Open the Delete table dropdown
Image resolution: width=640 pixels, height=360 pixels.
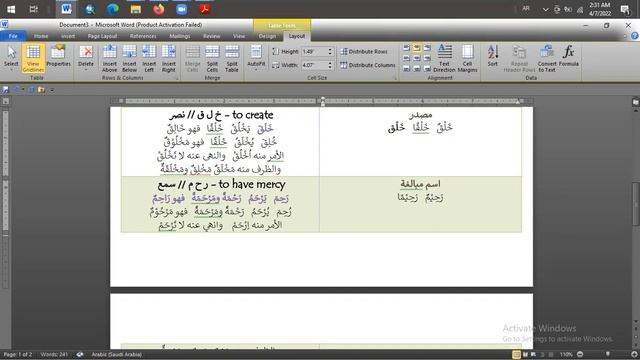click(x=86, y=58)
